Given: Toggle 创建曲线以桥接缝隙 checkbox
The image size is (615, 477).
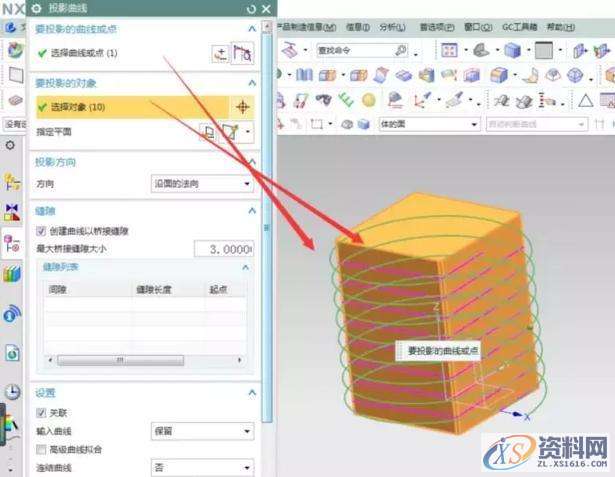Looking at the screenshot, I should (41, 231).
